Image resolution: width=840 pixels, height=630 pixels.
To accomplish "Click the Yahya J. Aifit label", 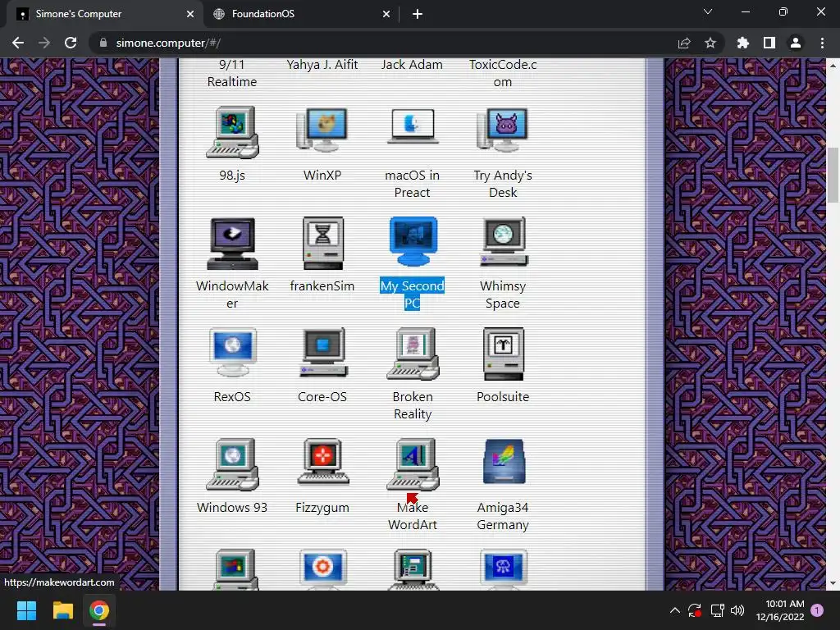I will coord(322,64).
